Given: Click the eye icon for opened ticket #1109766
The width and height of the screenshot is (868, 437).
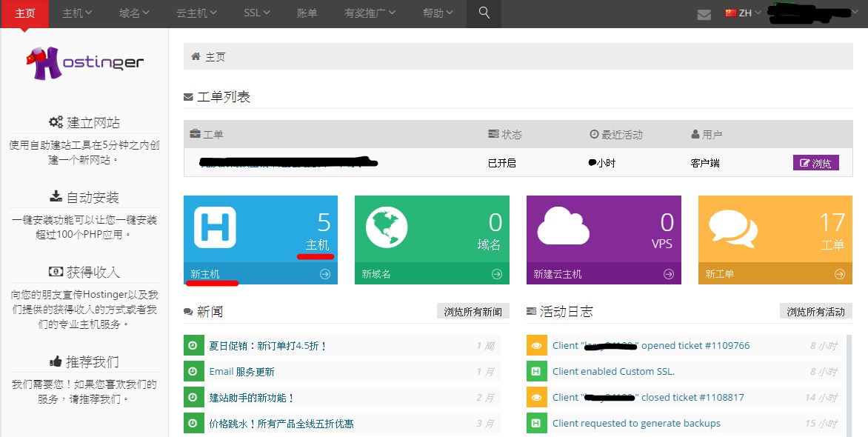Looking at the screenshot, I should 536,345.
